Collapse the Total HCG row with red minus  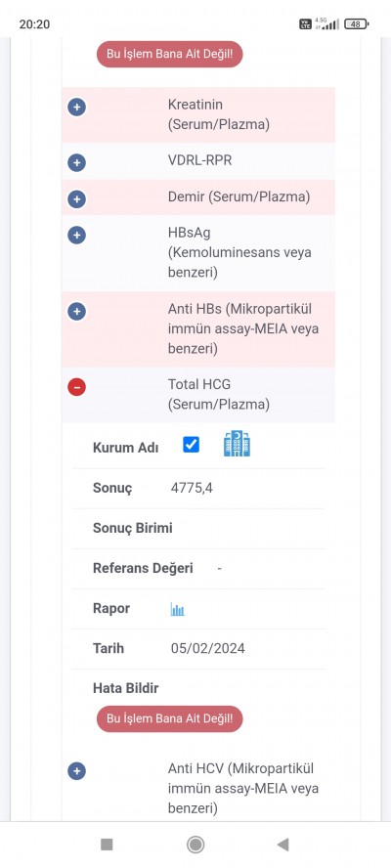coord(76,387)
